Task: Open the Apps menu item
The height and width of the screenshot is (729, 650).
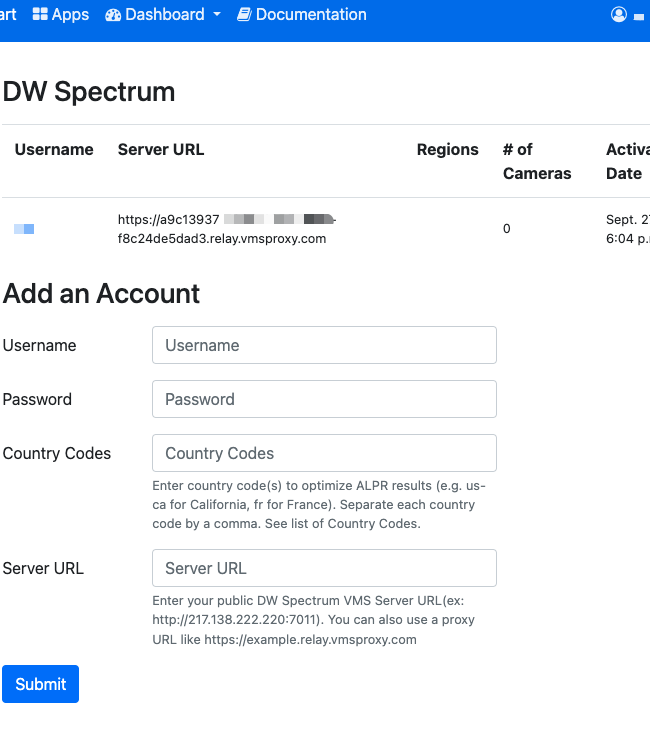Action: 60,14
